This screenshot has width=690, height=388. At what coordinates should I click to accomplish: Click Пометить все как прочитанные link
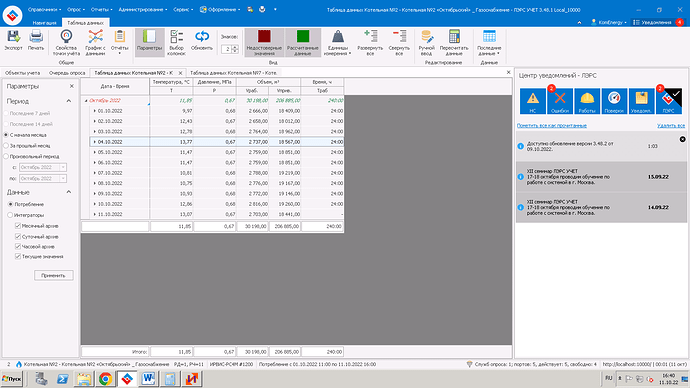coord(551,125)
